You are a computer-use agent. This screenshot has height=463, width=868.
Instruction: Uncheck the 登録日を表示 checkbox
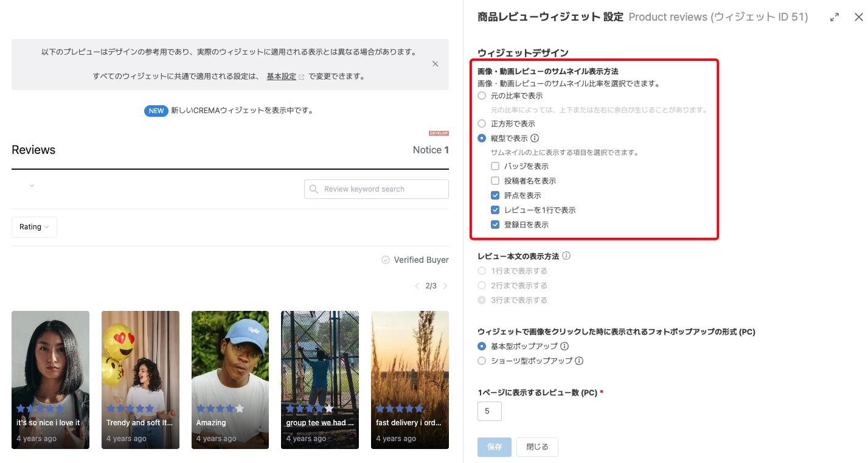pyautogui.click(x=495, y=225)
